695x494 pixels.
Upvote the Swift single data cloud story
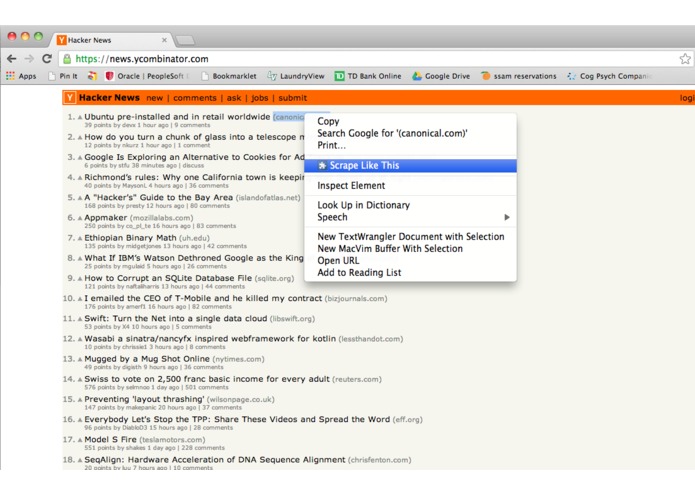click(80, 319)
